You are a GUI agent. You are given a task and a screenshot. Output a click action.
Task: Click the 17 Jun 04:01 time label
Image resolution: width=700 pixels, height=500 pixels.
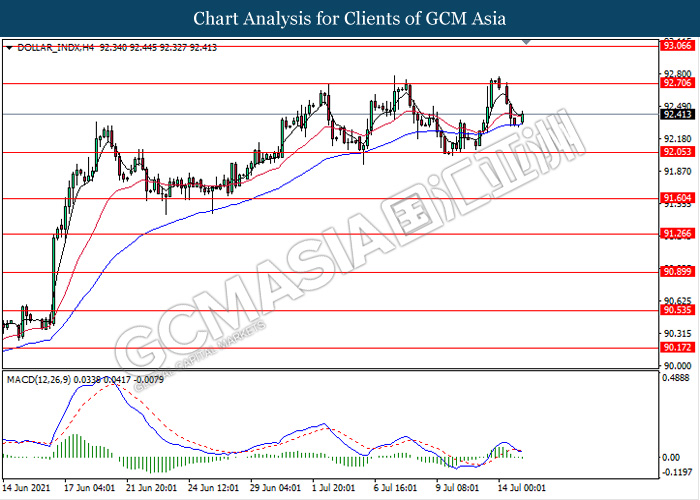pyautogui.click(x=90, y=488)
